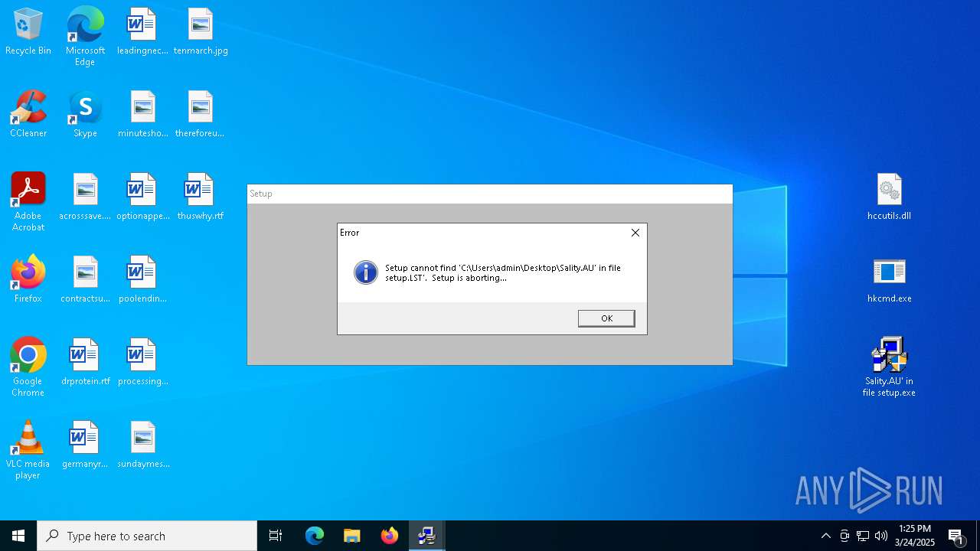Viewport: 980px width, 551px height.
Task: Select the leadingnec... Word document
Action: click(142, 32)
